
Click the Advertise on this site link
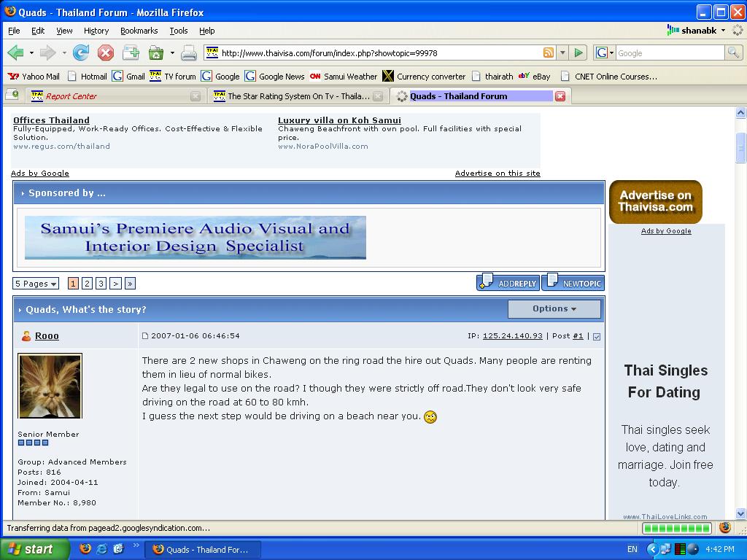coord(498,173)
